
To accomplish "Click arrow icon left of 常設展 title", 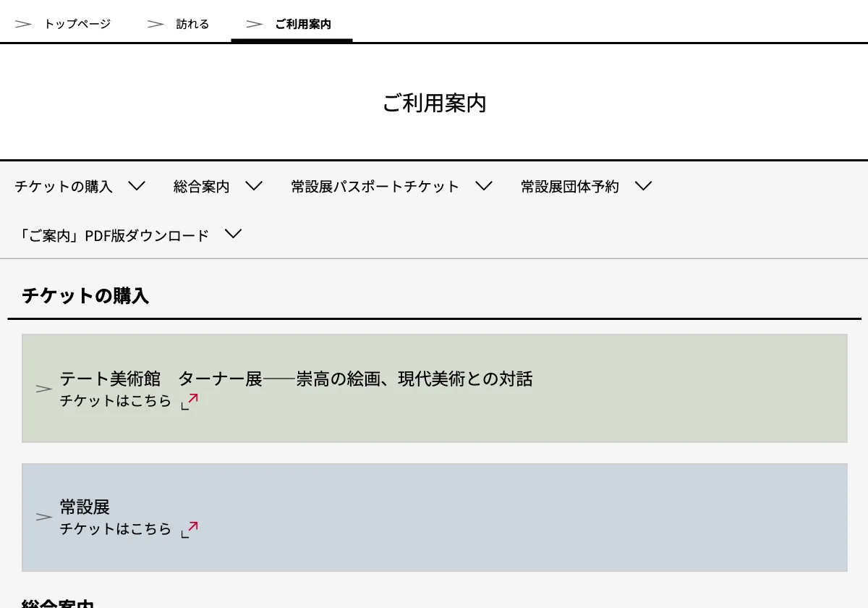I will tap(44, 517).
